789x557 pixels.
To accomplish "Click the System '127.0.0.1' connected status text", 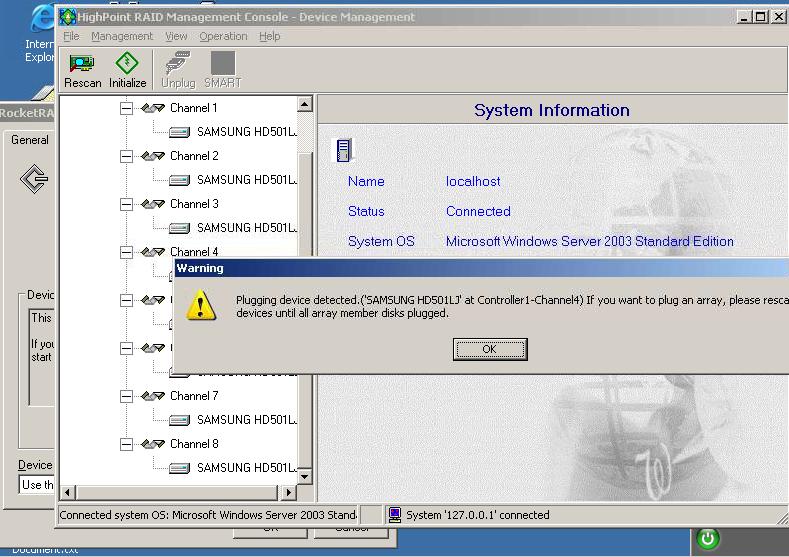I will tap(478, 515).
